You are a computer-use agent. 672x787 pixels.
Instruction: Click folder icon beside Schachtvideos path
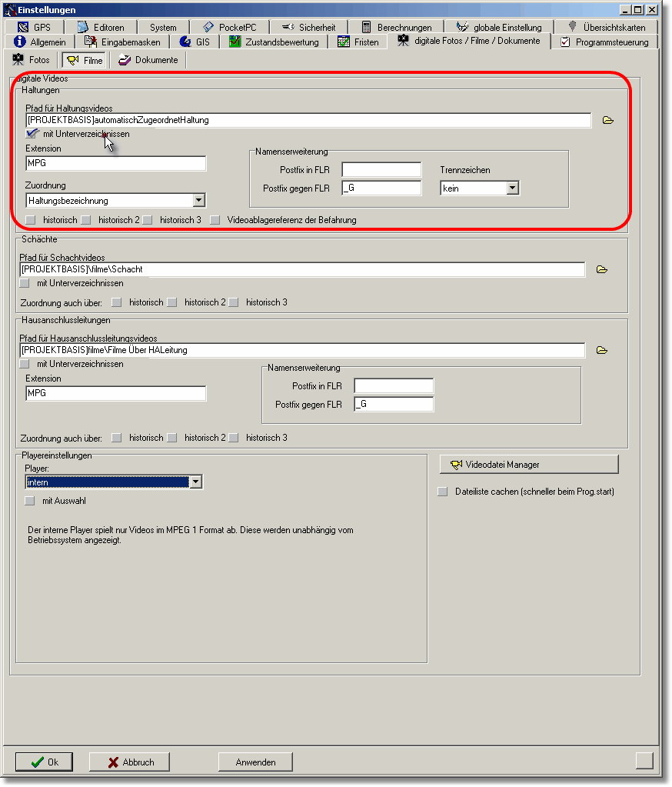pyautogui.click(x=602, y=269)
